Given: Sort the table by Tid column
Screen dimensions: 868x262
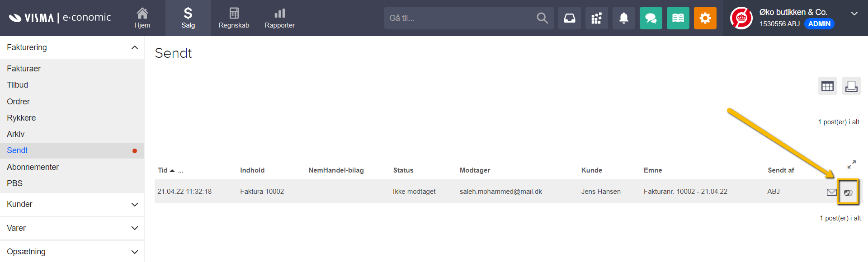Looking at the screenshot, I should coord(163,170).
